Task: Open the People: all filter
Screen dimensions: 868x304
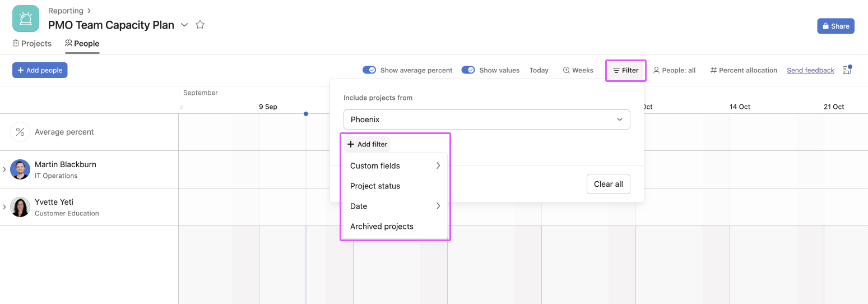Action: 674,70
